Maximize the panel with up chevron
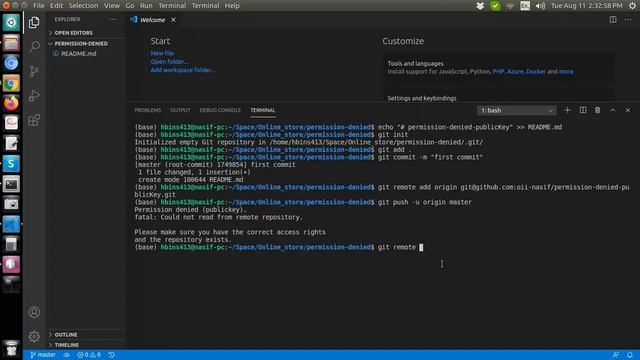The width and height of the screenshot is (640, 360). 613,110
